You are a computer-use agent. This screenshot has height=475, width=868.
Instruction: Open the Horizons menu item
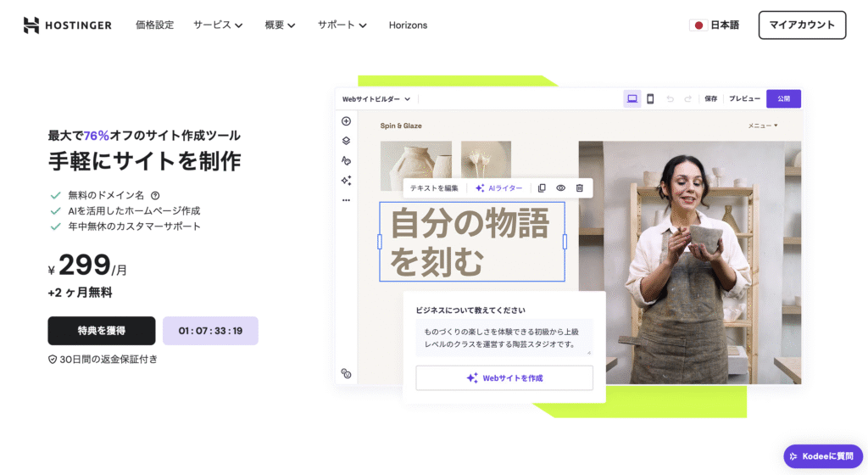tap(408, 25)
